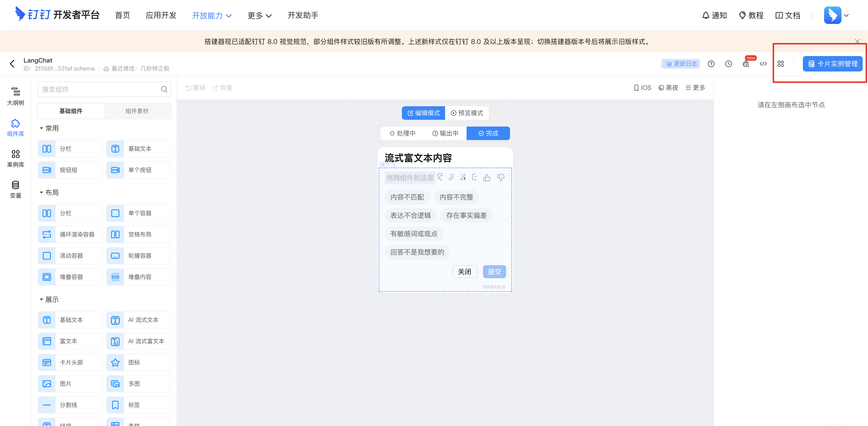Screen dimensions: 868x426
Task: Switch to 预览模式 preview mode
Action: point(467,113)
